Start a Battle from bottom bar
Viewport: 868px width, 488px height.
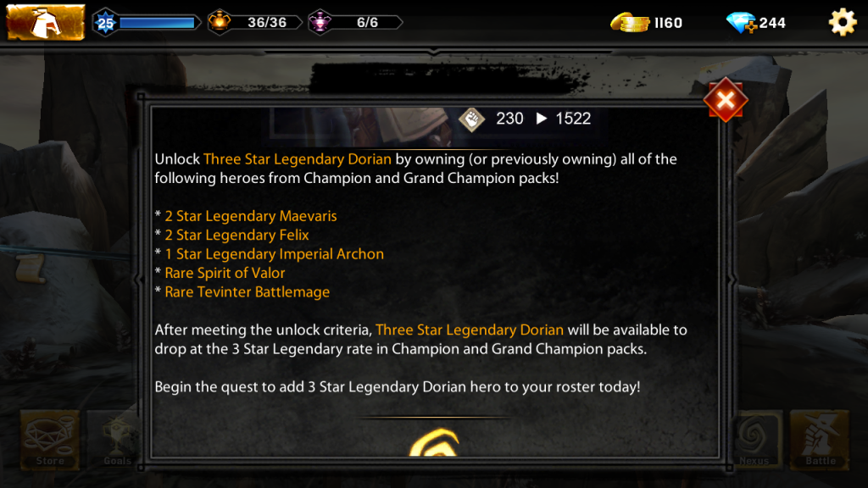(x=820, y=440)
